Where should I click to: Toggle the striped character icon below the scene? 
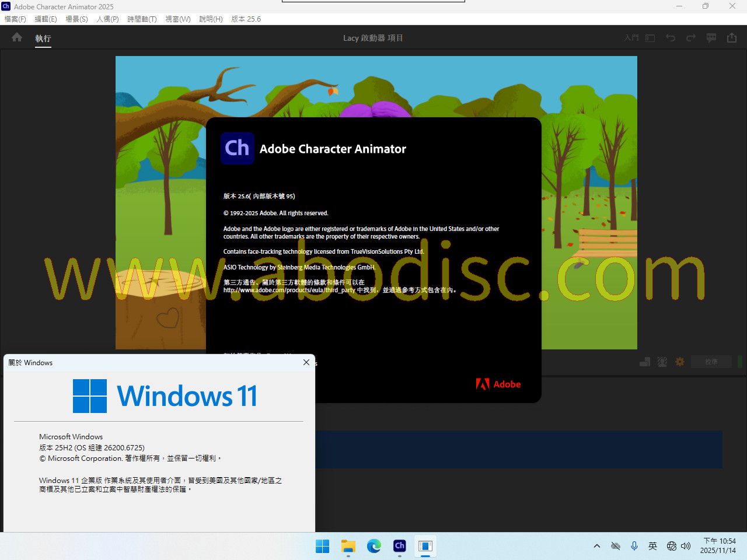pyautogui.click(x=662, y=362)
